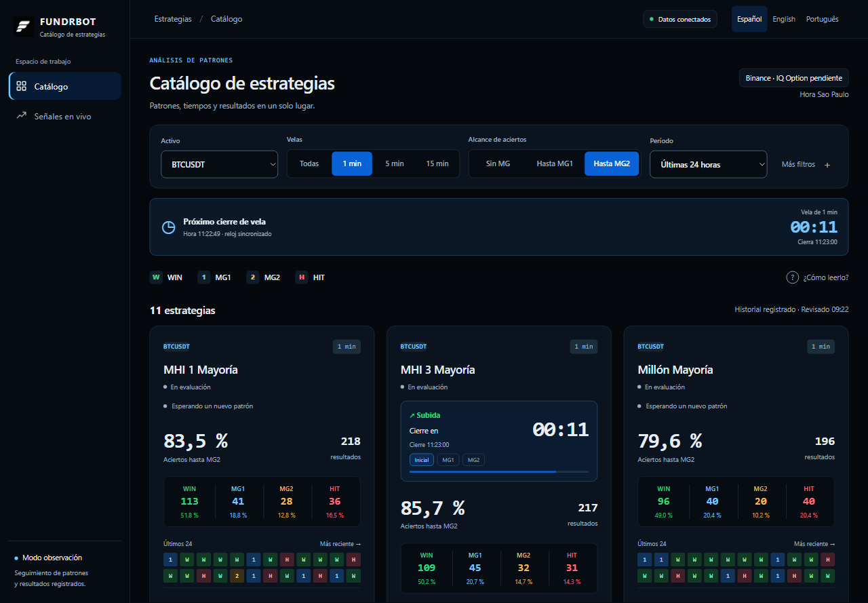Screen dimensions: 868x603
Task: Open the Período Últimas 24 horas dropdown
Action: pos(708,164)
